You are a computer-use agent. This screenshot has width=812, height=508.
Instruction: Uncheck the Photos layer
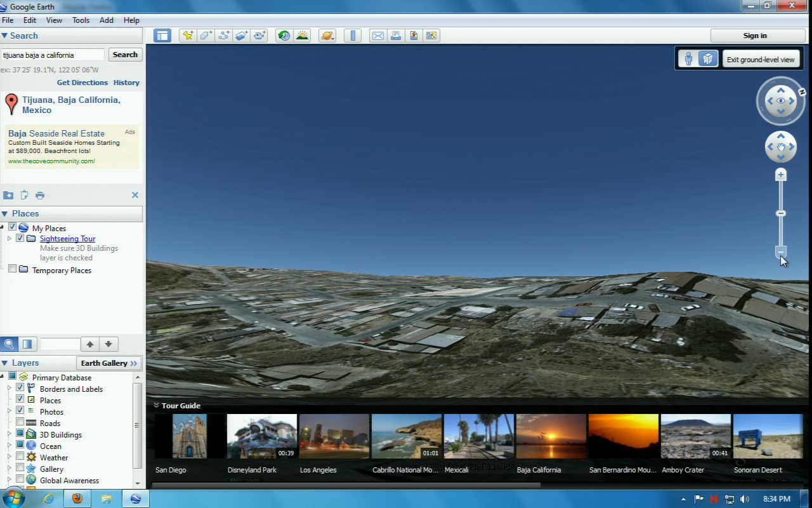tap(20, 411)
